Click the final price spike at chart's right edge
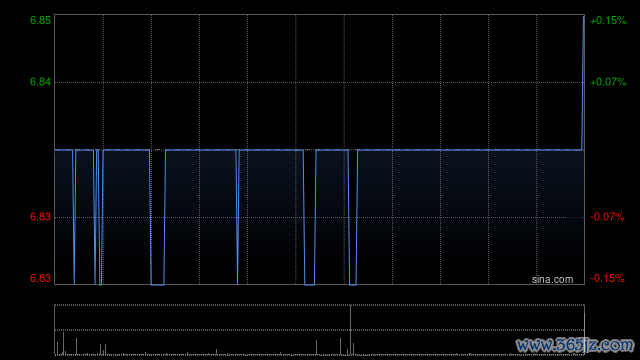This screenshot has width=640, height=360. (583, 82)
